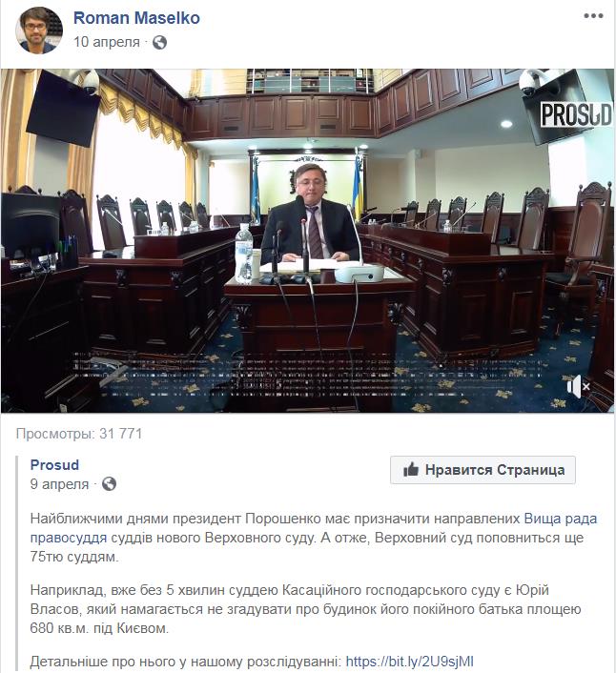Click the 9 апреля shared post timestamp
Screen dimensions: 616x673
(x=59, y=484)
